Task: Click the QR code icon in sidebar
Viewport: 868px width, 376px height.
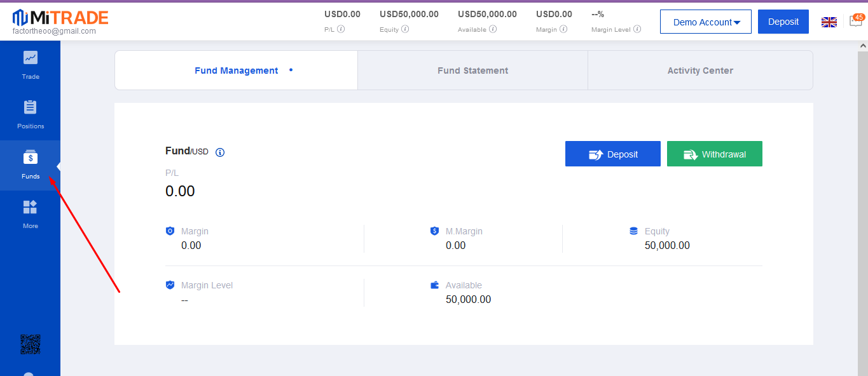Action: [x=31, y=344]
